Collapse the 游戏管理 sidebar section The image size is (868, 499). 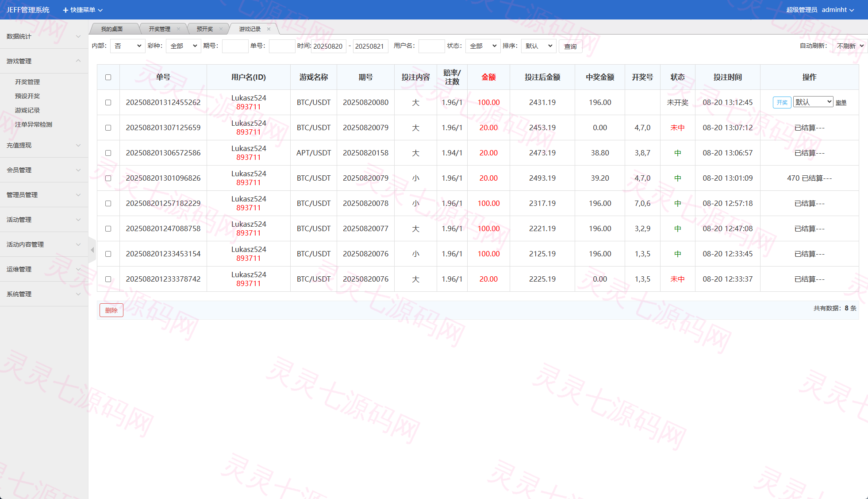[44, 61]
